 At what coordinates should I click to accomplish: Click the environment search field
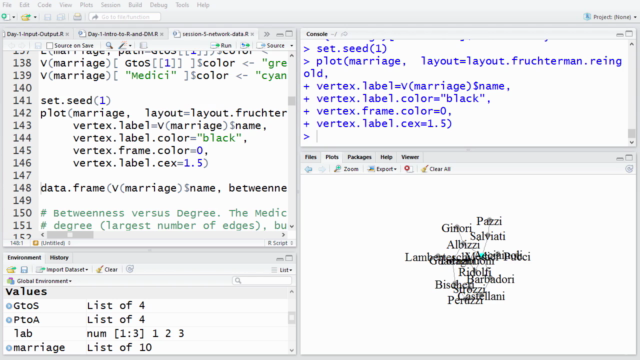[x=262, y=280]
